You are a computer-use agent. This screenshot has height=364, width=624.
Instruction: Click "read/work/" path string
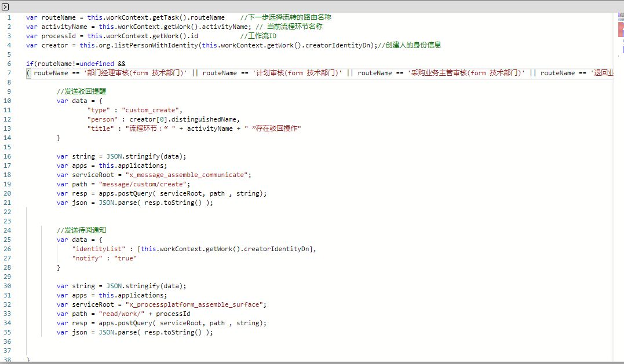coord(122,314)
